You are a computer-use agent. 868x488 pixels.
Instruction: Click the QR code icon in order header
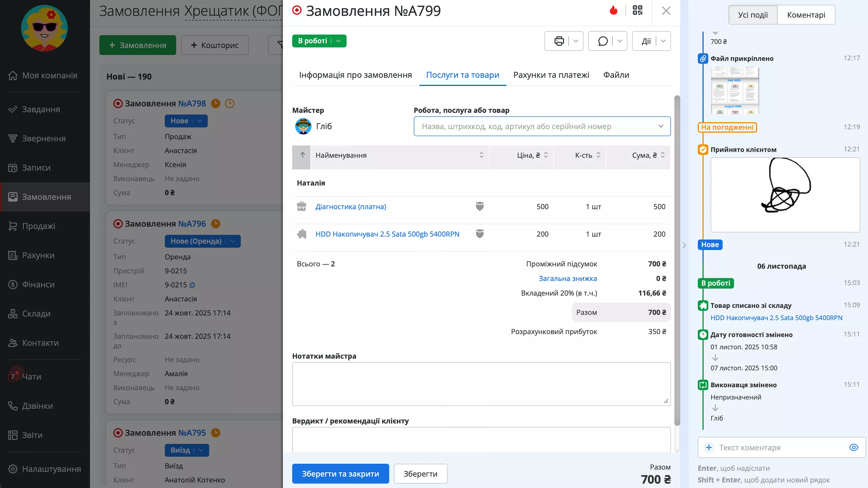(x=637, y=11)
